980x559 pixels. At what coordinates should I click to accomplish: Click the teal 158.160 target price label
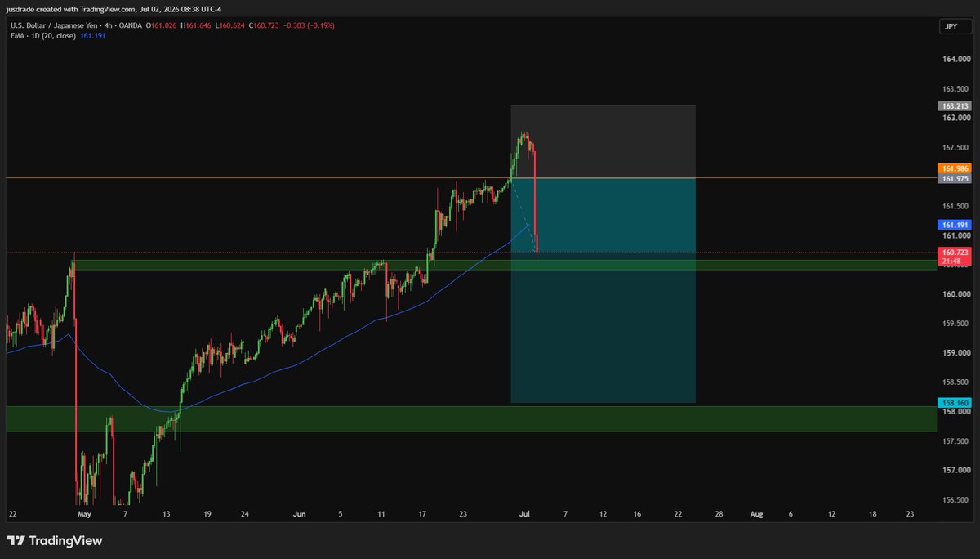[954, 403]
